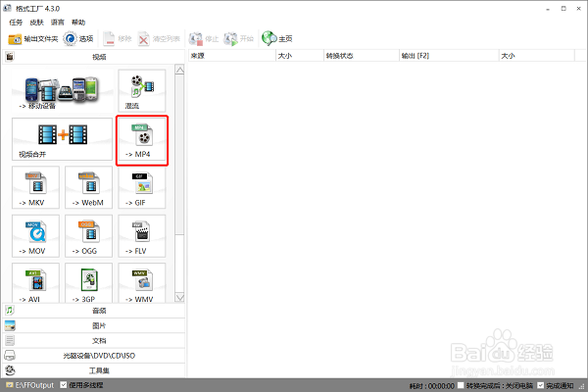Expand the Document (文档) category
Viewport: 588px width, 392px height.
click(x=94, y=341)
